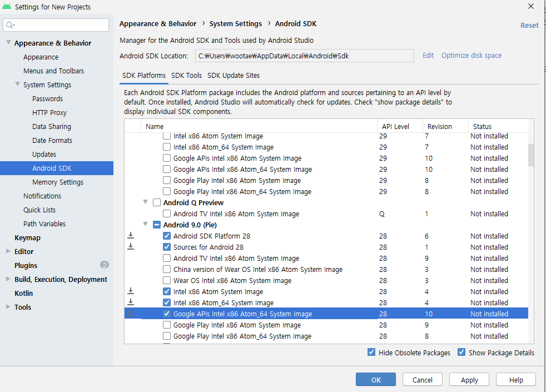Image resolution: width=546 pixels, height=392 pixels.
Task: Click Optimize disk space link
Action: (471, 56)
